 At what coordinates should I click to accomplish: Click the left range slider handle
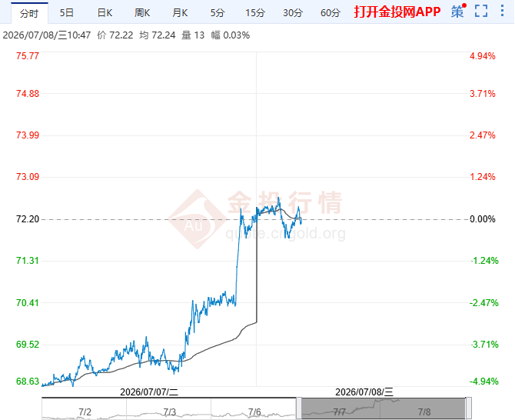click(x=298, y=408)
